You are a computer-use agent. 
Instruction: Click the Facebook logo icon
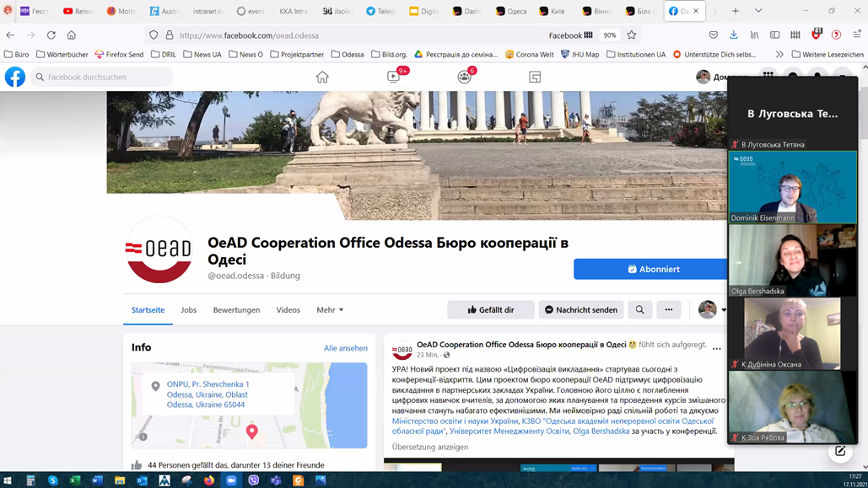15,77
